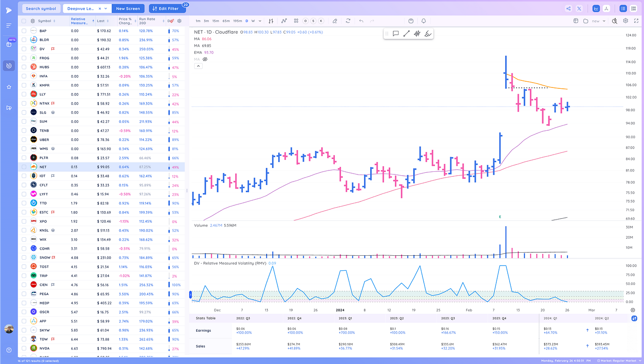Open the share icon in top bar

(x=568, y=8)
